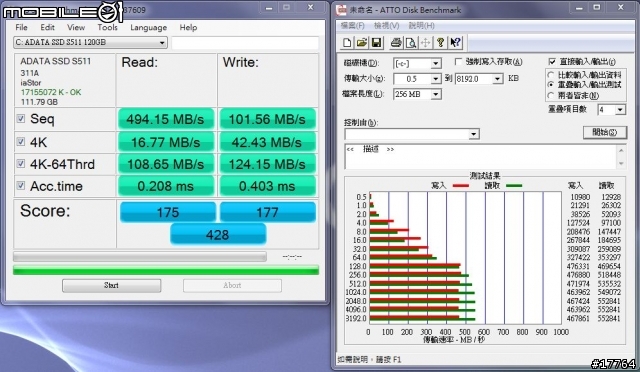Select 重疊輸入/輸出測試 radio button
This screenshot has width=640, height=372.
click(551, 85)
